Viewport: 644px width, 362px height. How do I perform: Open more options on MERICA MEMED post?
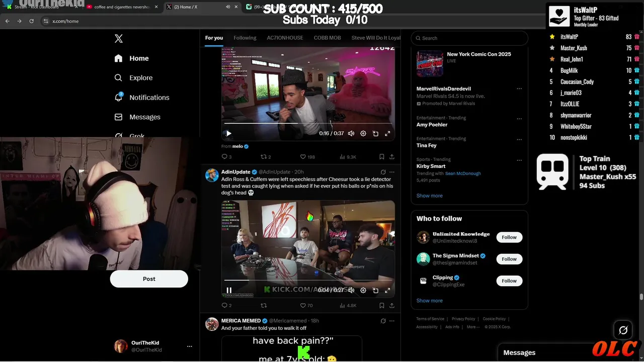click(392, 321)
